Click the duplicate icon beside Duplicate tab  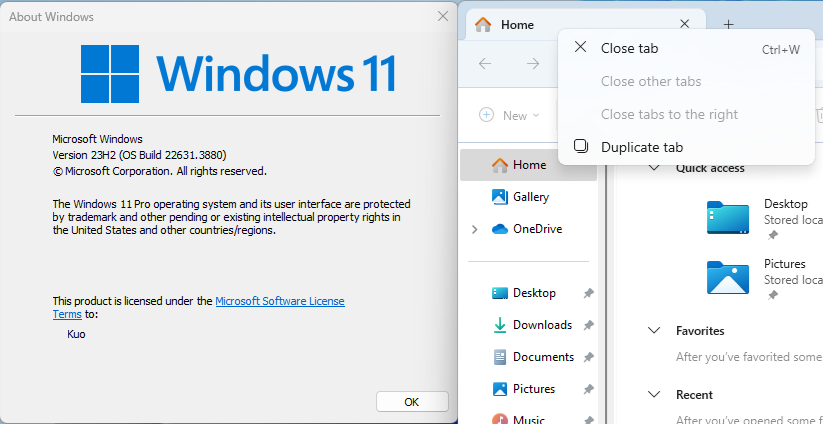pos(581,146)
